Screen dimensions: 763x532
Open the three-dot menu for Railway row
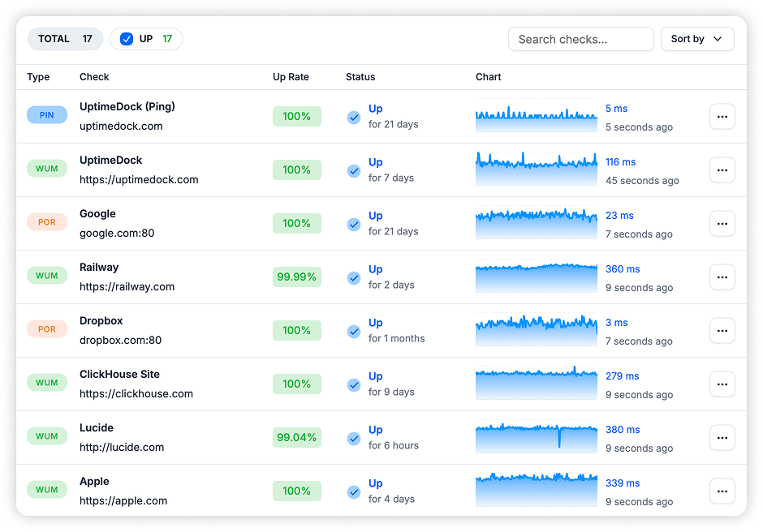[x=722, y=277]
